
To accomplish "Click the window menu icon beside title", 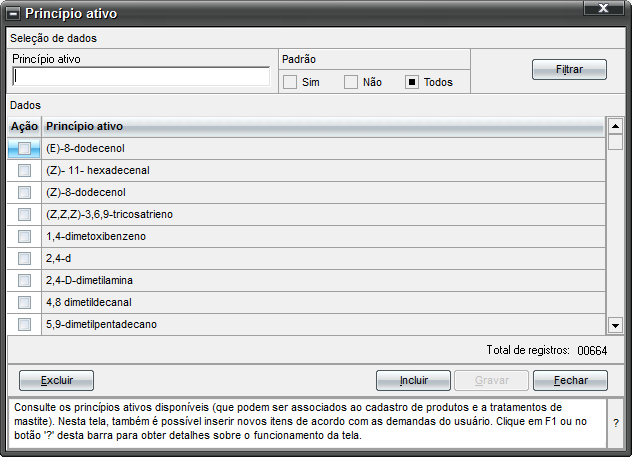I will tap(13, 14).
